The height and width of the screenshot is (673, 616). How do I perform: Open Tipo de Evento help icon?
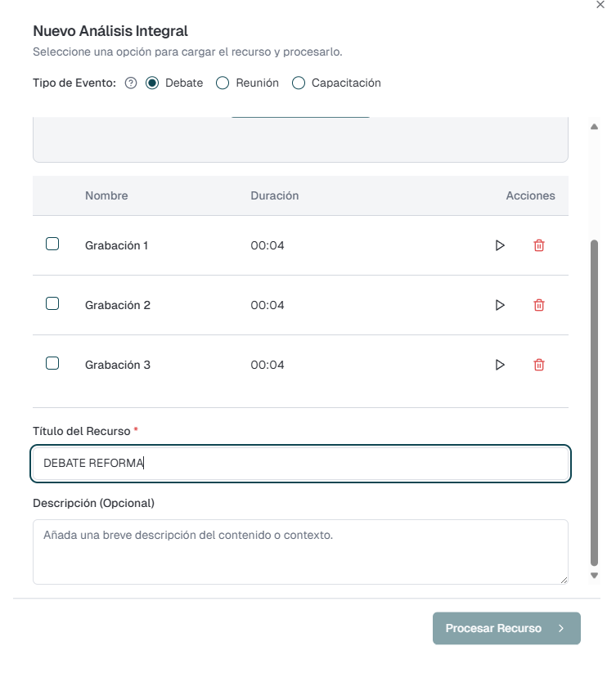[x=131, y=83]
